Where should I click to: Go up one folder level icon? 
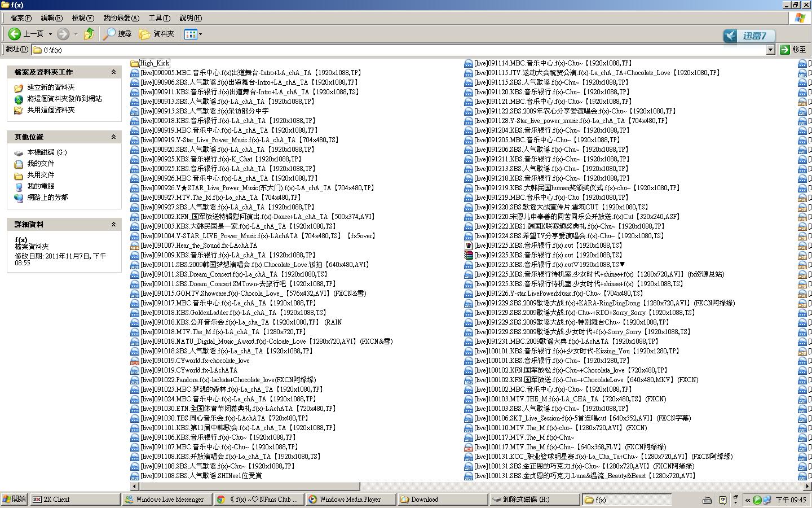(89, 34)
